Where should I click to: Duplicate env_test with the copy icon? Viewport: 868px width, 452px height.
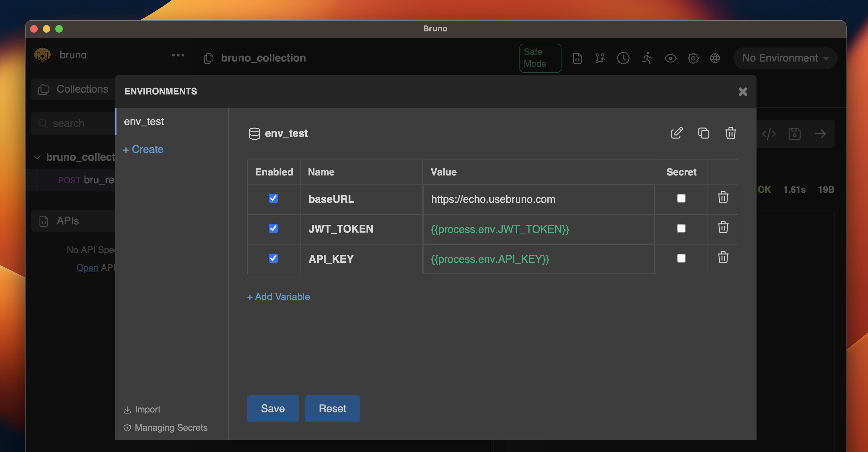[704, 133]
